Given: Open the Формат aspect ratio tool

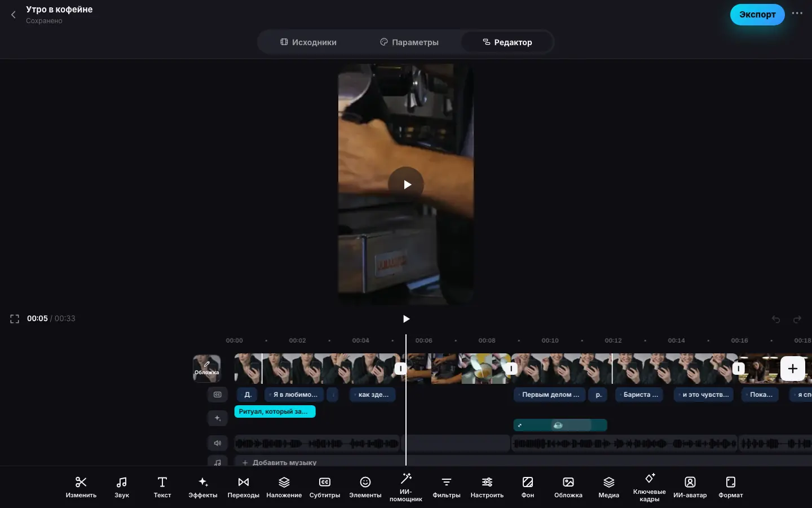Looking at the screenshot, I should point(731,487).
